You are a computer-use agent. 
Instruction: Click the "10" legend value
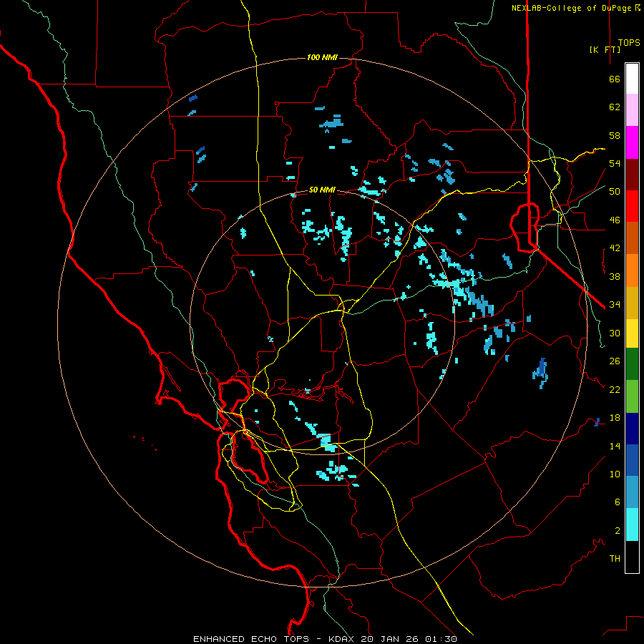point(615,474)
